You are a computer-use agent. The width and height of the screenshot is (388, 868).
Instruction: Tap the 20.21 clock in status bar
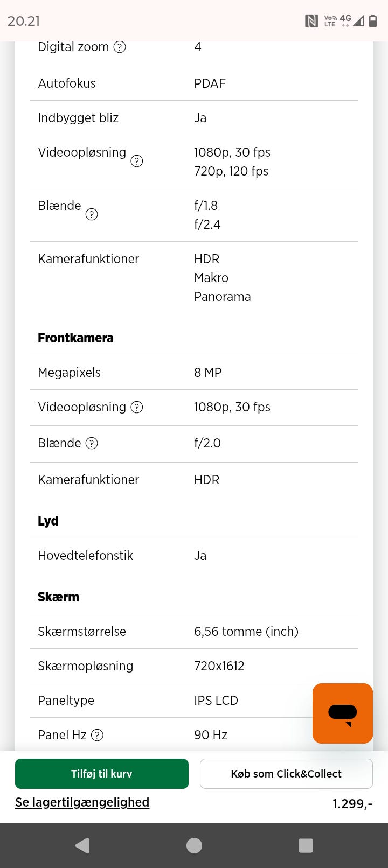24,21
